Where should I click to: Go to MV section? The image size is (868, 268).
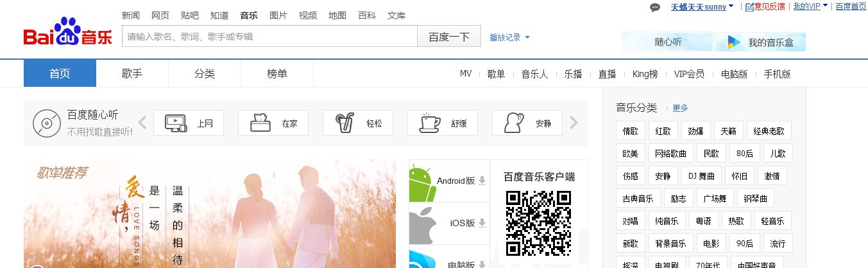coord(466,73)
